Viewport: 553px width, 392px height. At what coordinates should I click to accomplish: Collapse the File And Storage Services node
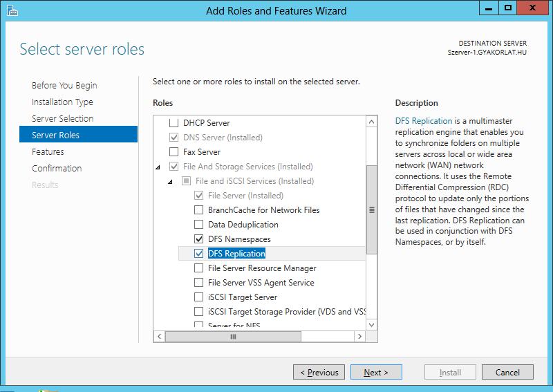coord(158,167)
